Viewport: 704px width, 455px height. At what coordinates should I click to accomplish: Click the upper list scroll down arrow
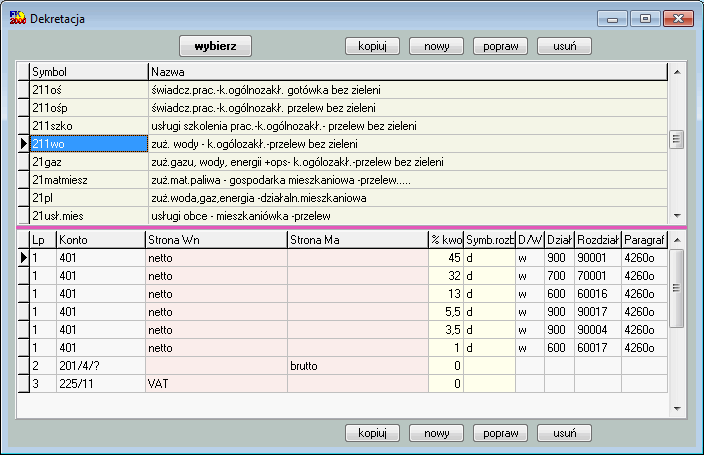677,216
